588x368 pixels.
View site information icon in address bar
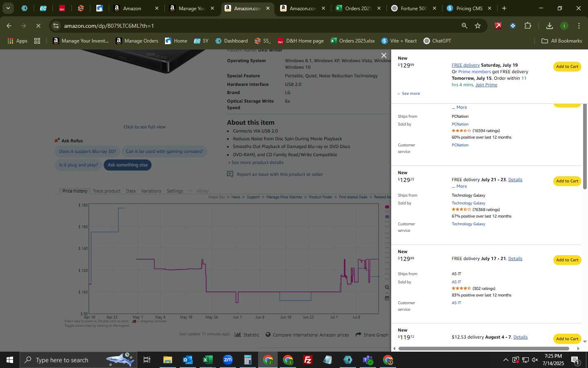(56, 26)
